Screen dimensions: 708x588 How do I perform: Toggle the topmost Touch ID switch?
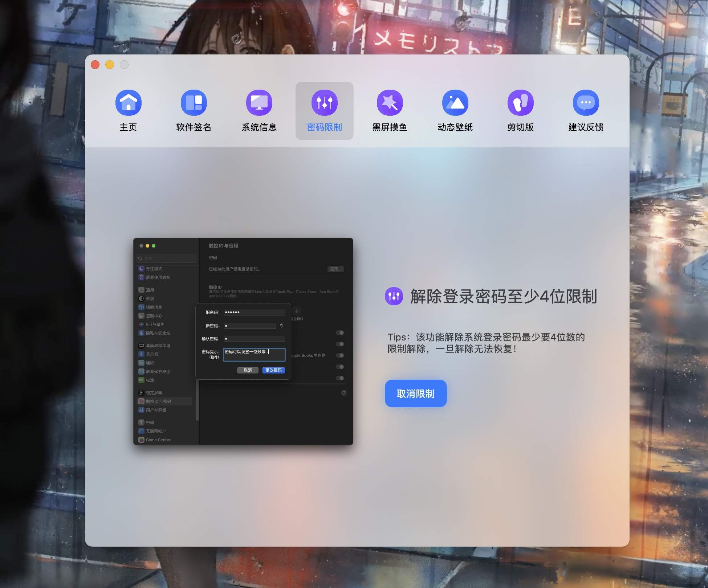[340, 332]
